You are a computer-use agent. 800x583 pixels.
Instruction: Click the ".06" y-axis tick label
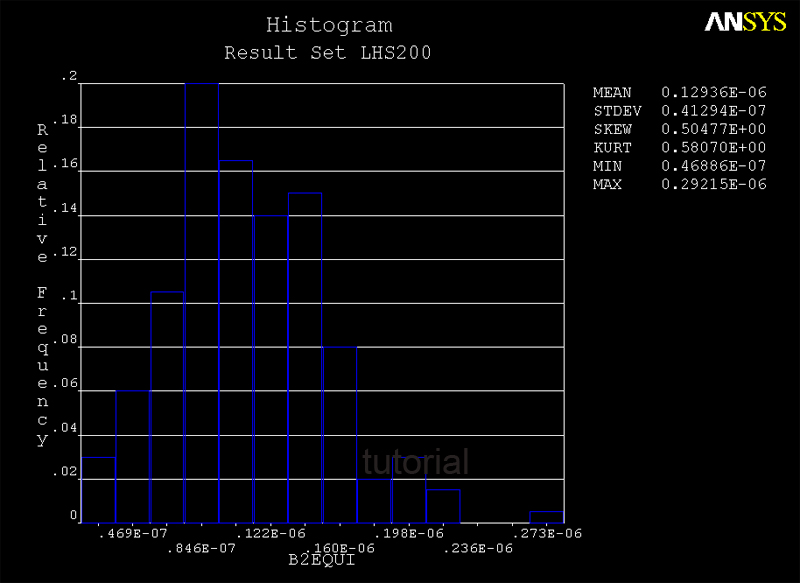coord(65,384)
